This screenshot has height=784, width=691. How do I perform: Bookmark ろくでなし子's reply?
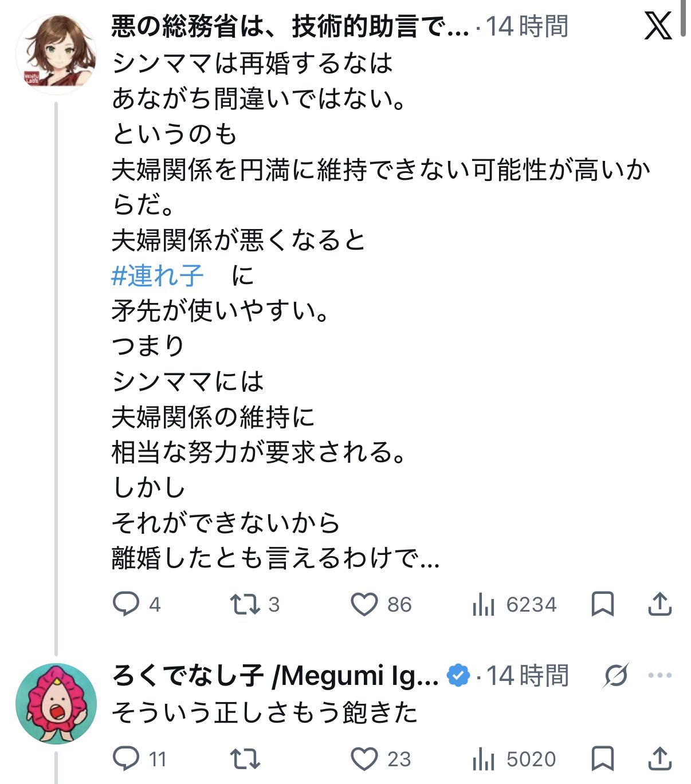coord(603,759)
